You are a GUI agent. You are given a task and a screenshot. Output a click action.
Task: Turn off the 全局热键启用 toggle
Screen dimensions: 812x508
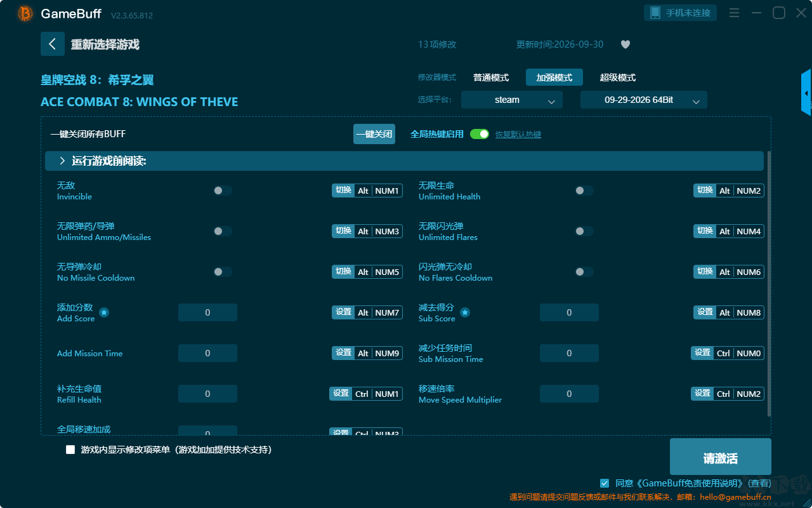(480, 134)
